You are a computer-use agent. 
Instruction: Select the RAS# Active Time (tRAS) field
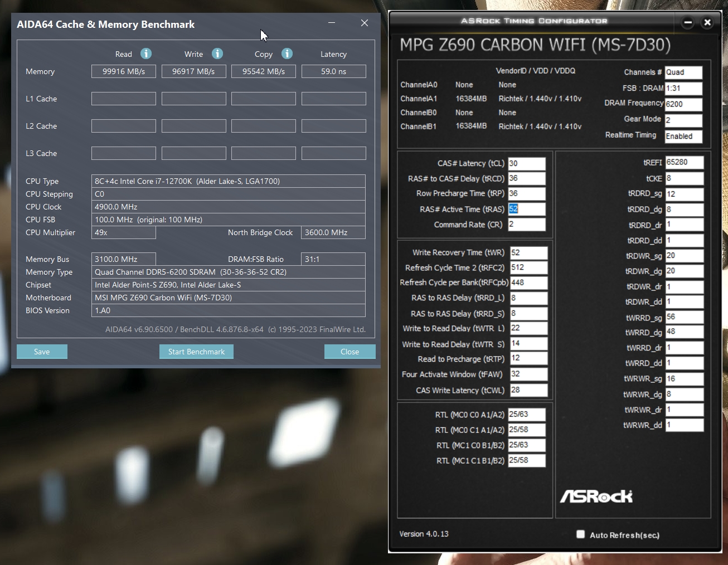[526, 209]
